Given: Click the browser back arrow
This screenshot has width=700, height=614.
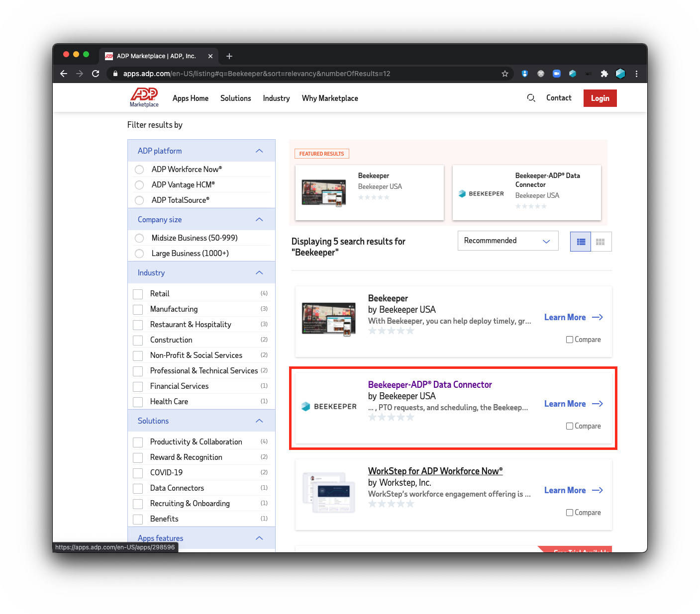Looking at the screenshot, I should (64, 74).
